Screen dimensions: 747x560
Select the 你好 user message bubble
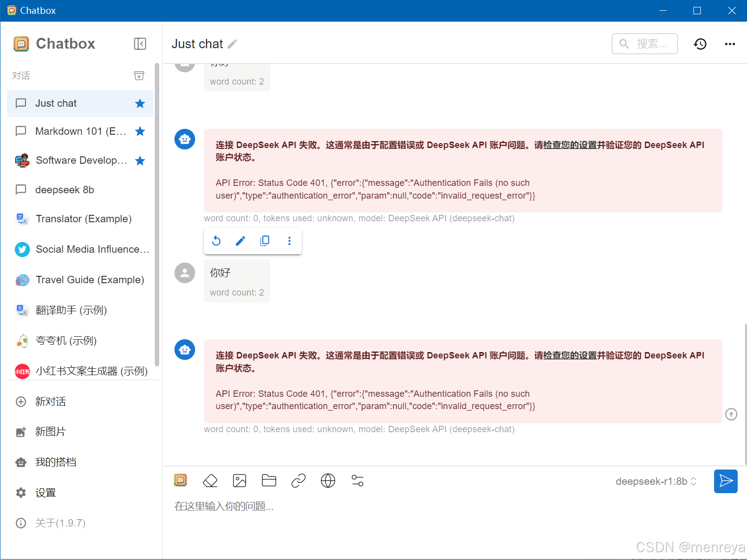point(237,281)
